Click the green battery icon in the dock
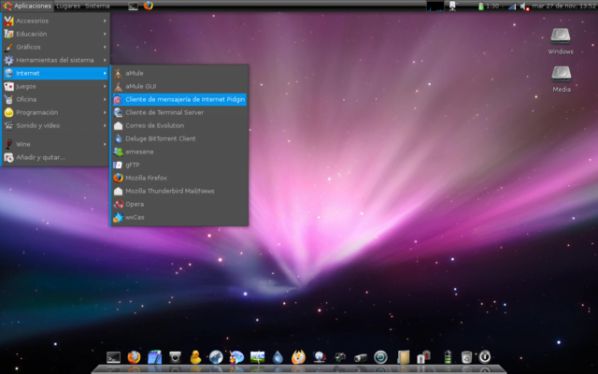The height and width of the screenshot is (374, 598). 448,357
